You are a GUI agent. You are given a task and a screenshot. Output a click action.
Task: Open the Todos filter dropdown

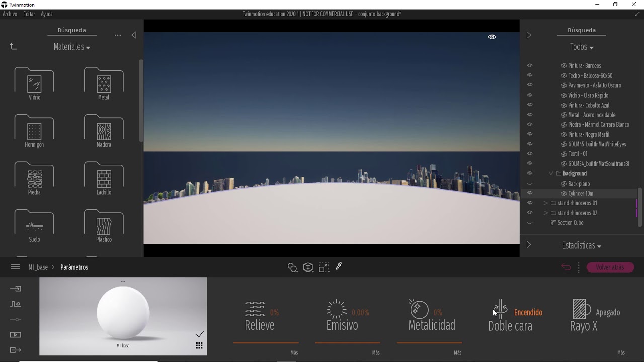(x=582, y=47)
